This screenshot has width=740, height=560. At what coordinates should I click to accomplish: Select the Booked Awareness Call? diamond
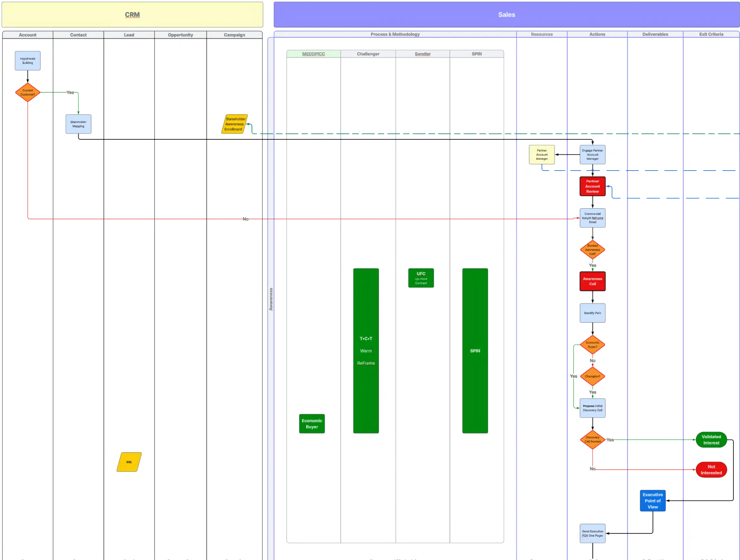[592, 249]
